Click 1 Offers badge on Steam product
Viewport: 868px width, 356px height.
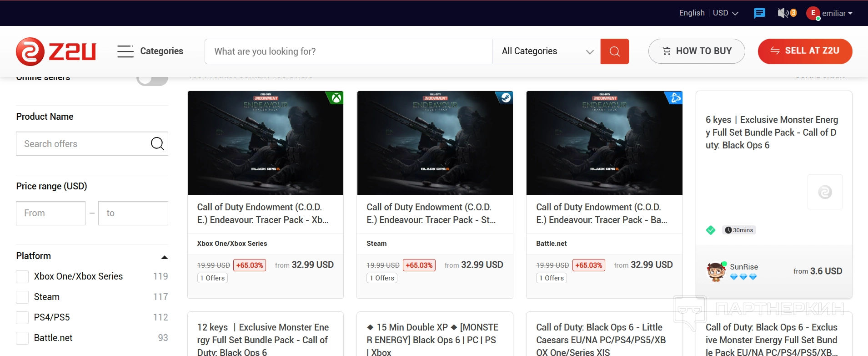coord(382,278)
